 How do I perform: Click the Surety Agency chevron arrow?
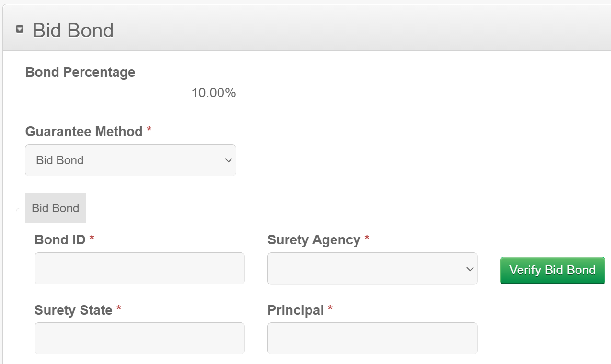[x=470, y=269]
